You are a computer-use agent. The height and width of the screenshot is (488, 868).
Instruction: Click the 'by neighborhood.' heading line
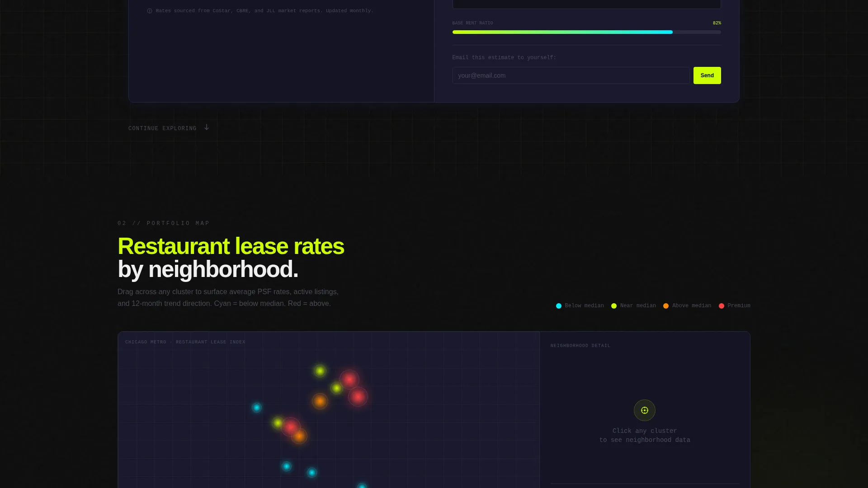click(208, 269)
